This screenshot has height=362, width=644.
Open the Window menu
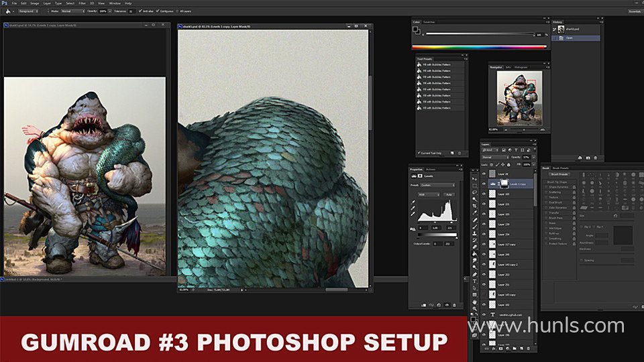tap(115, 3)
